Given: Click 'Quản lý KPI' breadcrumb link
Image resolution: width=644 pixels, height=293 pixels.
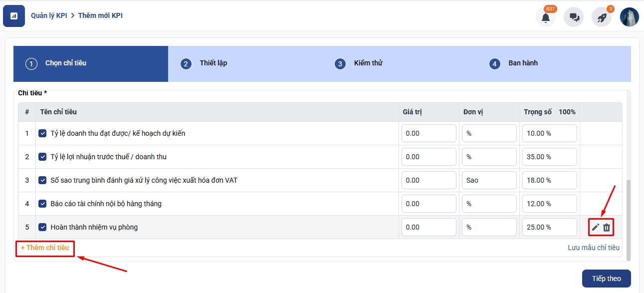Looking at the screenshot, I should (x=49, y=15).
